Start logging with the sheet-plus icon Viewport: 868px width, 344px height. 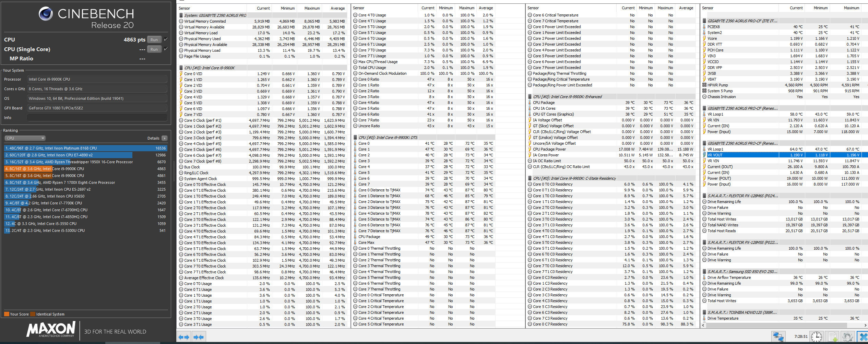click(833, 337)
